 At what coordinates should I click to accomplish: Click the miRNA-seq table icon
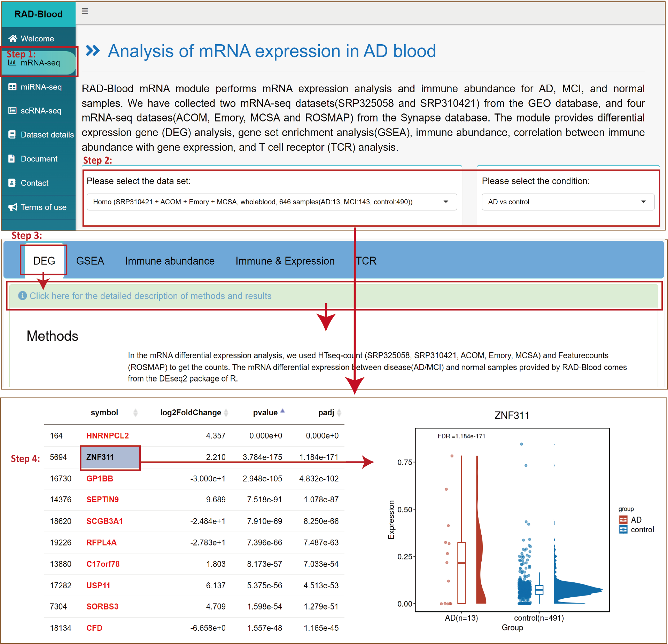(x=12, y=87)
